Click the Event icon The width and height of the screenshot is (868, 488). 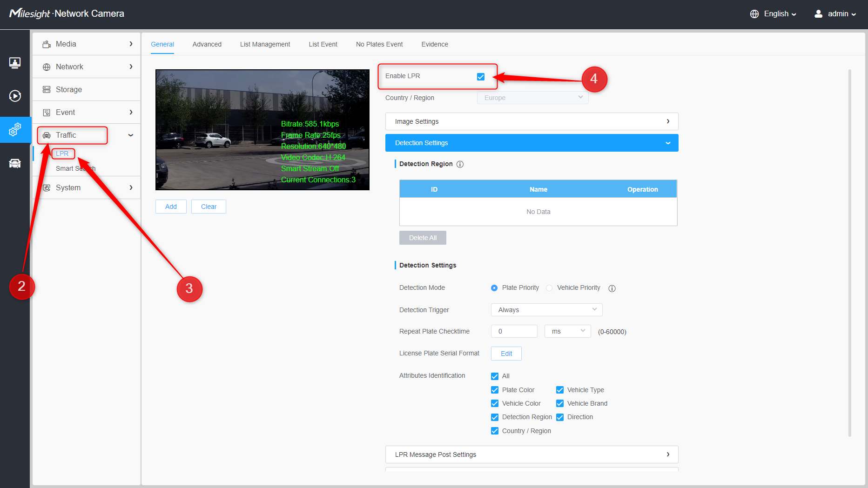47,113
